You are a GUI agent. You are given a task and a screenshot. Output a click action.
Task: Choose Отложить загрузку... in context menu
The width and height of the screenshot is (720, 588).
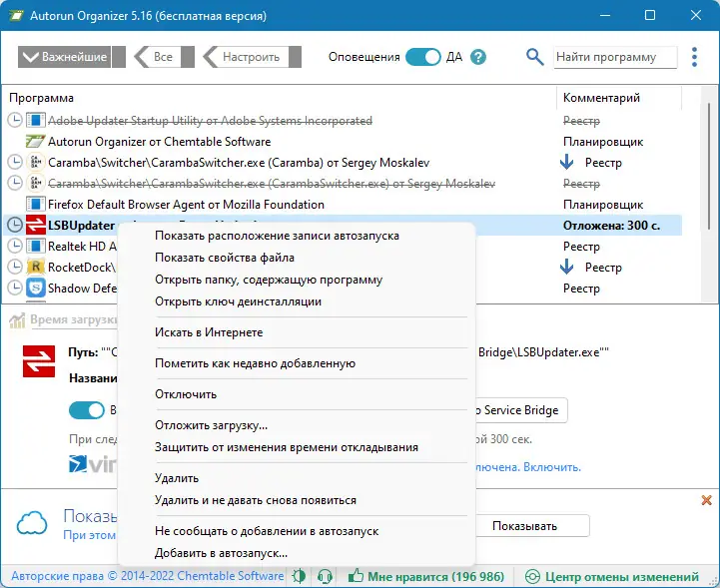(297, 425)
